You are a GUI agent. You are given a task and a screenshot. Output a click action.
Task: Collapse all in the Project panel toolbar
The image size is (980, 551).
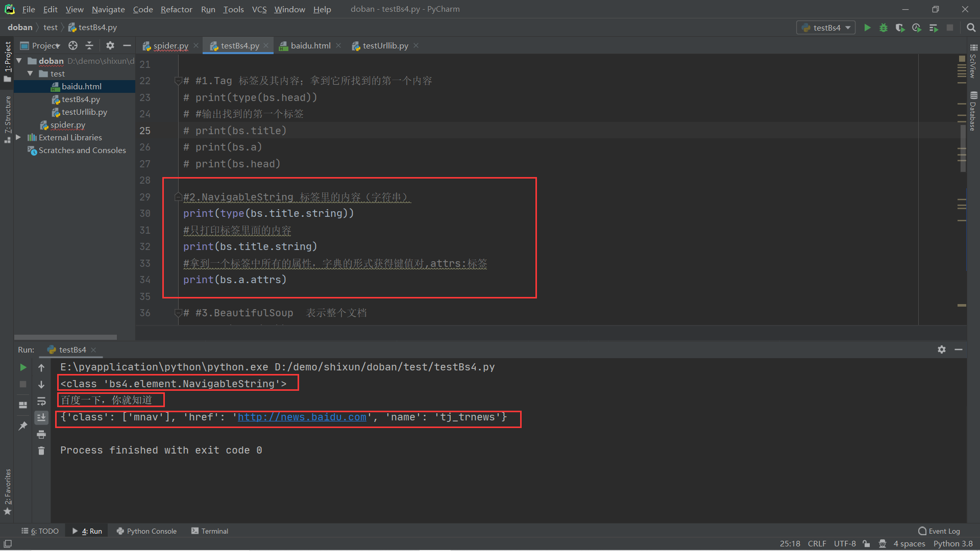tap(89, 45)
